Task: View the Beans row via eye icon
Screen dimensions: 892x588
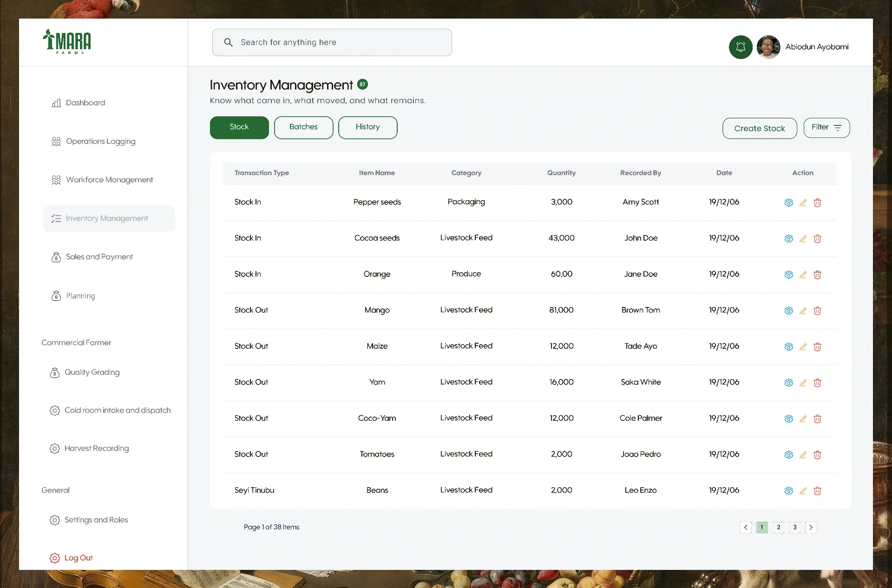Action: pyautogui.click(x=788, y=491)
